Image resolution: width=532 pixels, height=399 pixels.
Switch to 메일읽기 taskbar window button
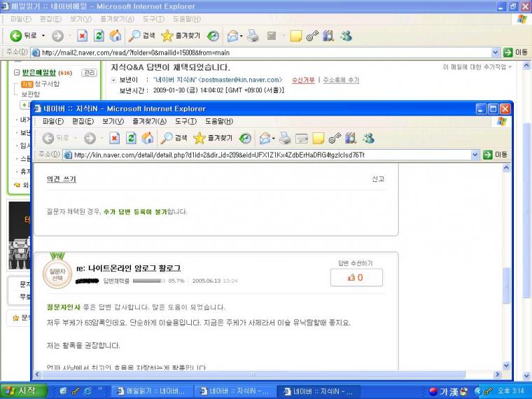pos(152,391)
